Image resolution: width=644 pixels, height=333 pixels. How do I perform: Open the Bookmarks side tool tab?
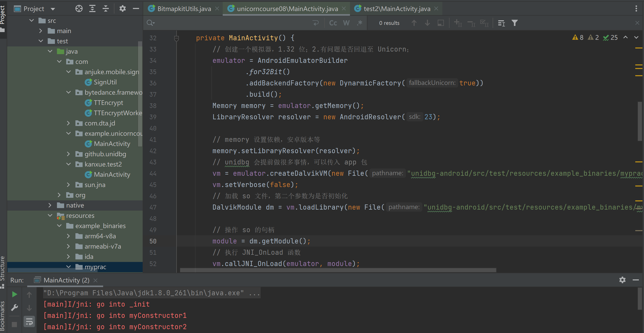click(3, 316)
